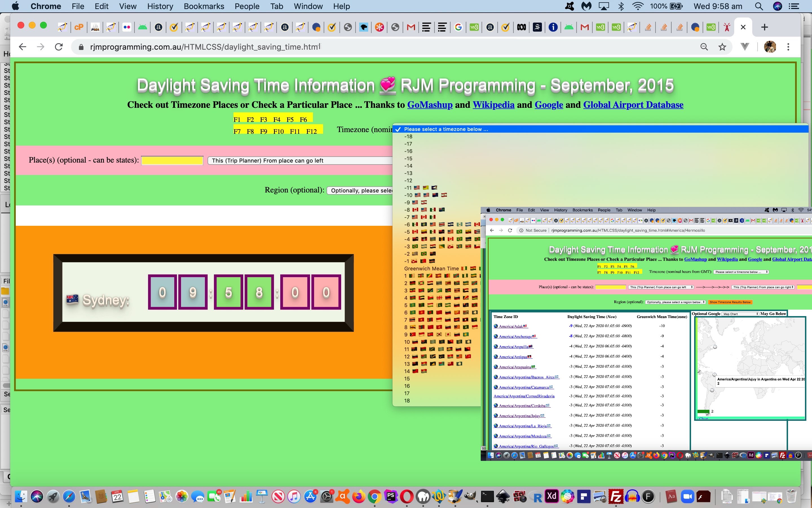Screen dimensions: 812x508
Task: Click the F6 key link
Action: (x=303, y=120)
